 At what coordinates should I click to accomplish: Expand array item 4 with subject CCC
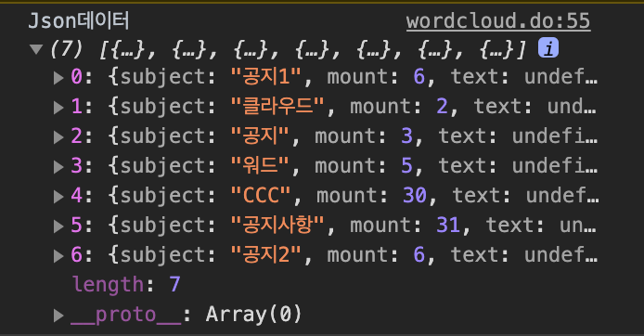(x=58, y=197)
